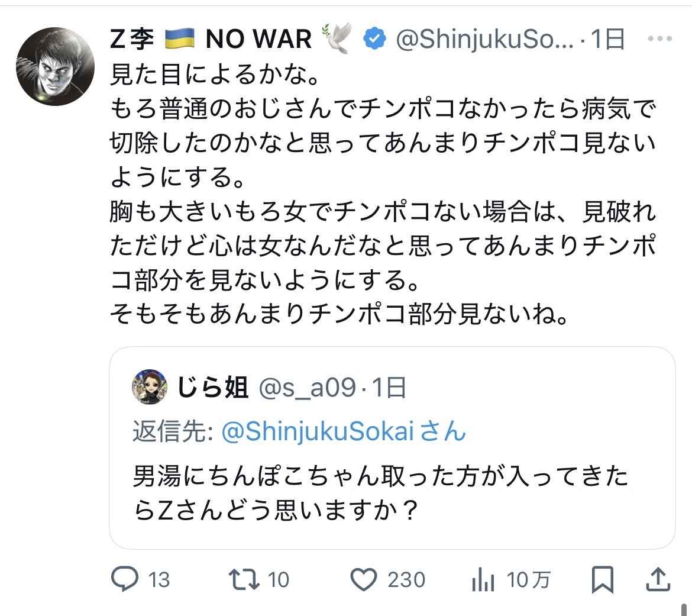Click the 10万 view count
Image resolution: width=692 pixels, height=616 pixels.
[528, 580]
